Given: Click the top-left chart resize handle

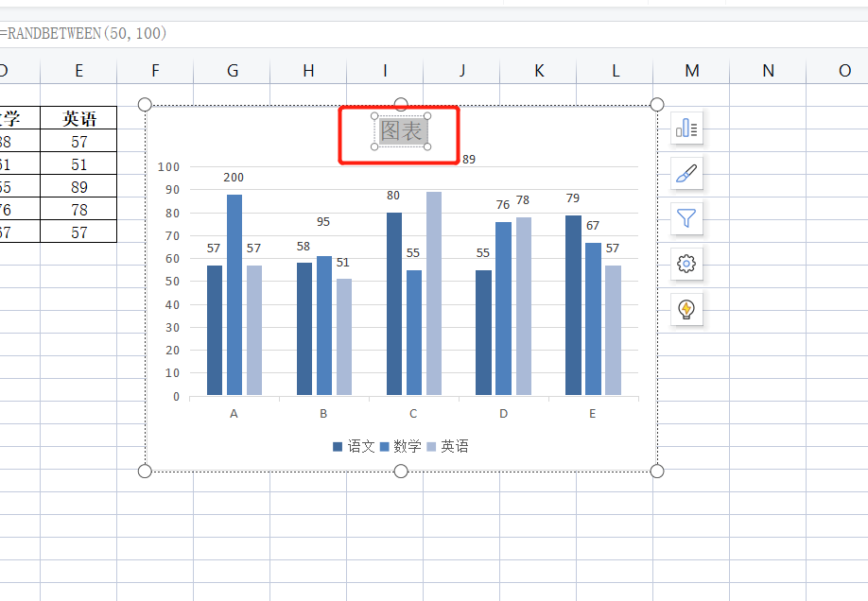Looking at the screenshot, I should tap(145, 105).
